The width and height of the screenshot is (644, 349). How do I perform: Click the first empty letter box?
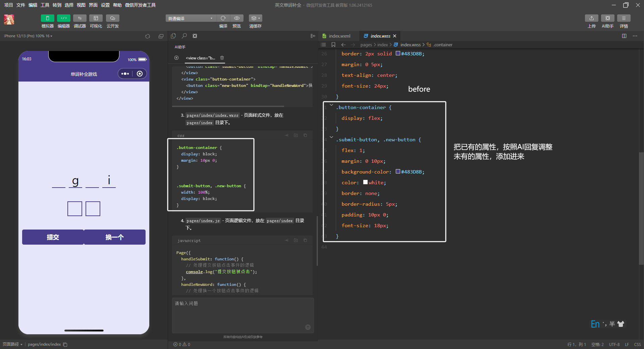pos(75,209)
